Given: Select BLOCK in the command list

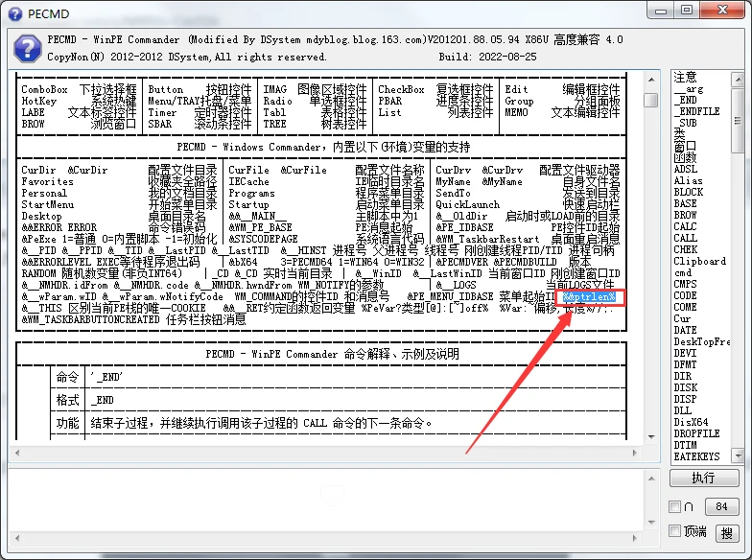Looking at the screenshot, I should [689, 192].
